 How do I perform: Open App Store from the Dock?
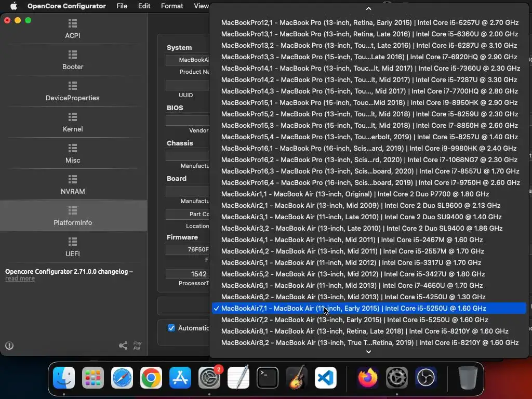[x=180, y=378]
